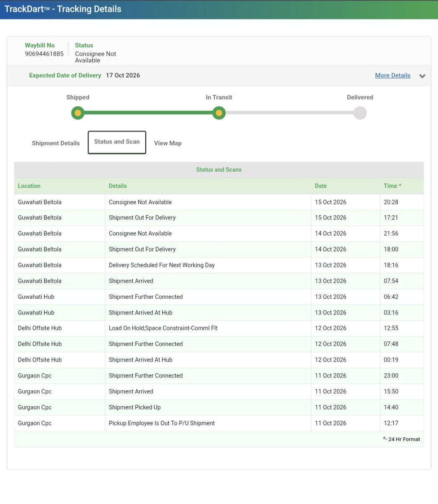Click the Shipment Picked Up entry

(x=135, y=407)
